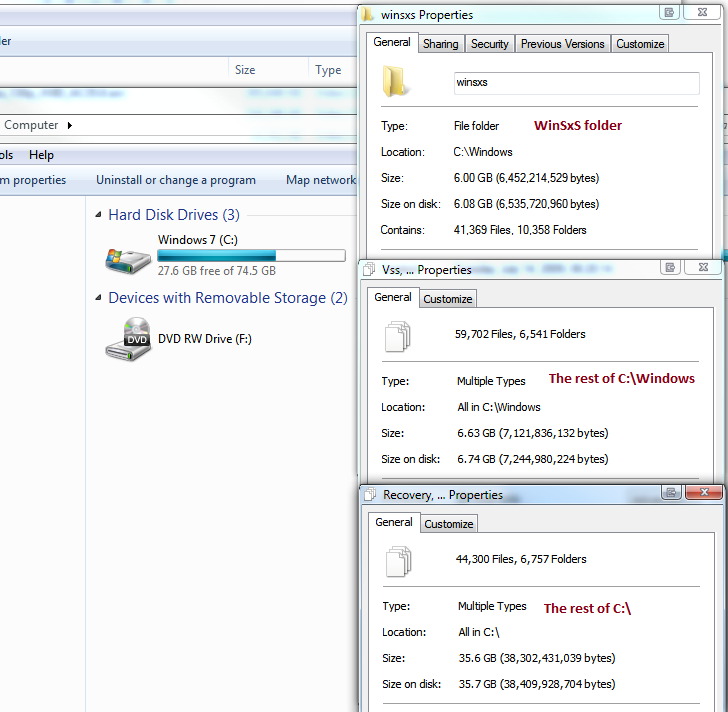This screenshot has height=712, width=728.
Task: Click the DVD RW Drive (F:) icon
Action: coord(128,340)
